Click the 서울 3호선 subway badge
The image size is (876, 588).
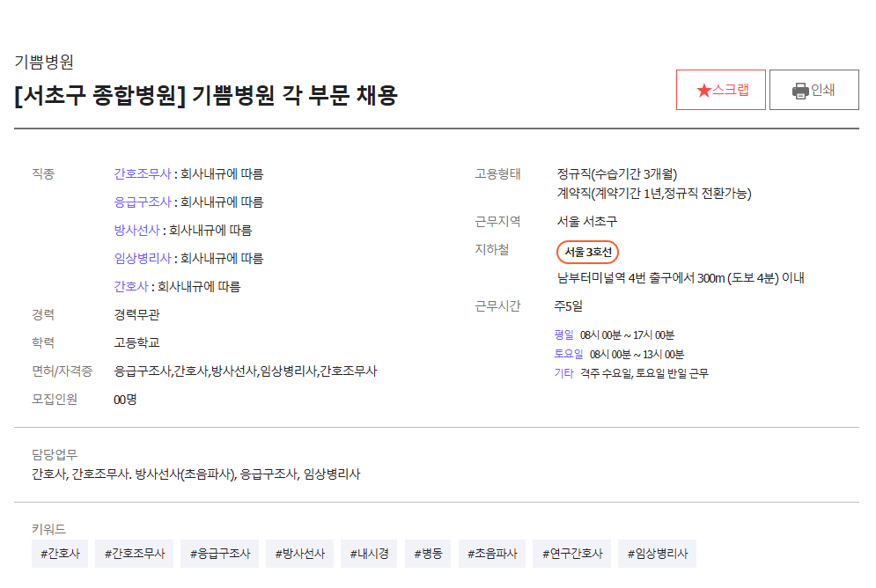click(x=587, y=252)
